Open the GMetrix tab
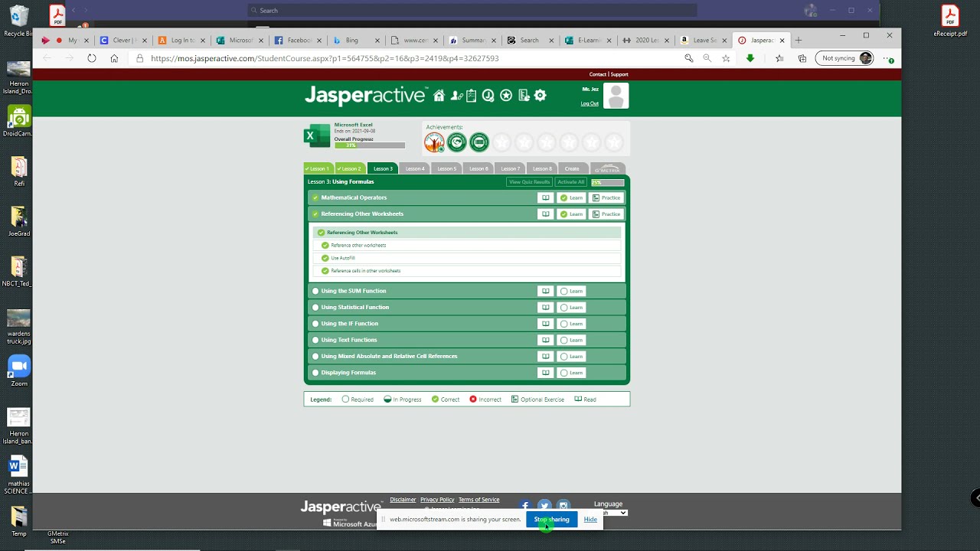 point(608,168)
